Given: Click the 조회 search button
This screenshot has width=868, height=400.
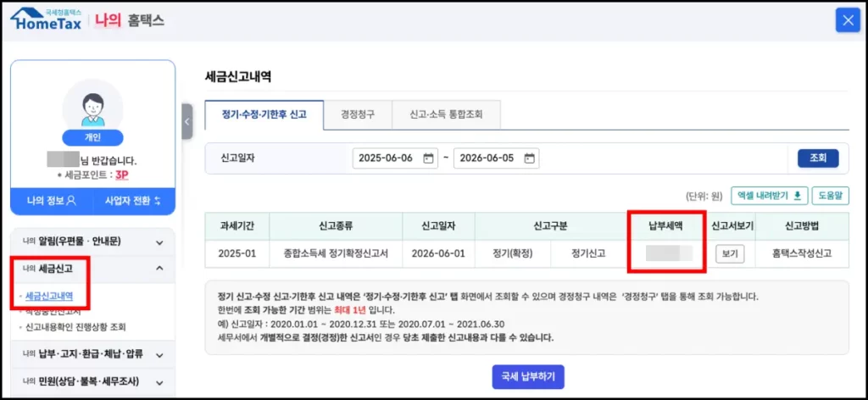Looking at the screenshot, I should point(818,158).
